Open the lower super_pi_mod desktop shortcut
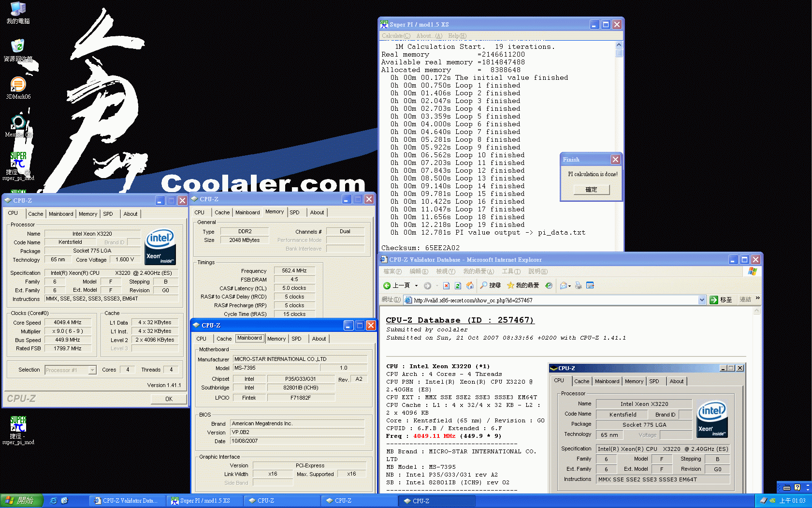Screen dimensions: 812x508 (18, 430)
